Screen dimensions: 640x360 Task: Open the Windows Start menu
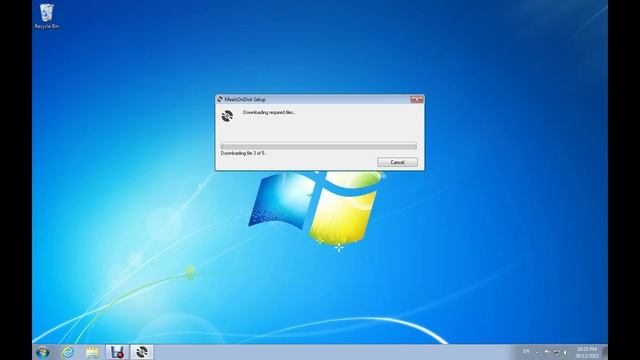[x=42, y=352]
